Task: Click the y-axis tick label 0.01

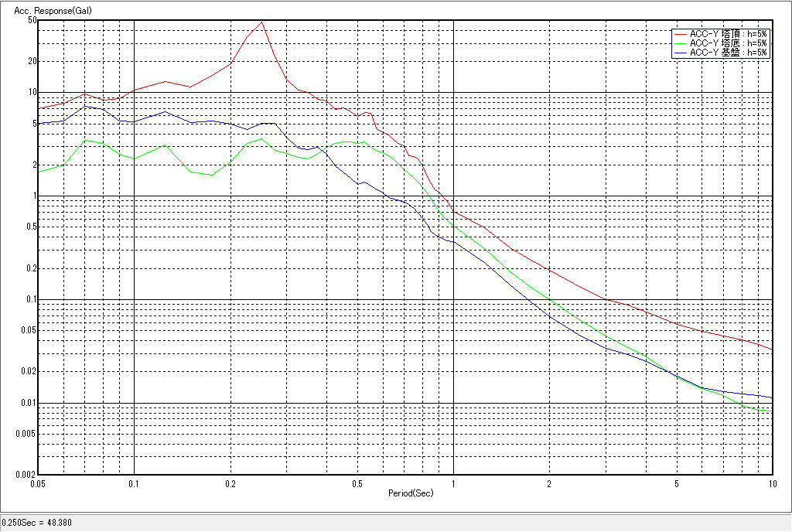Action: (x=29, y=403)
